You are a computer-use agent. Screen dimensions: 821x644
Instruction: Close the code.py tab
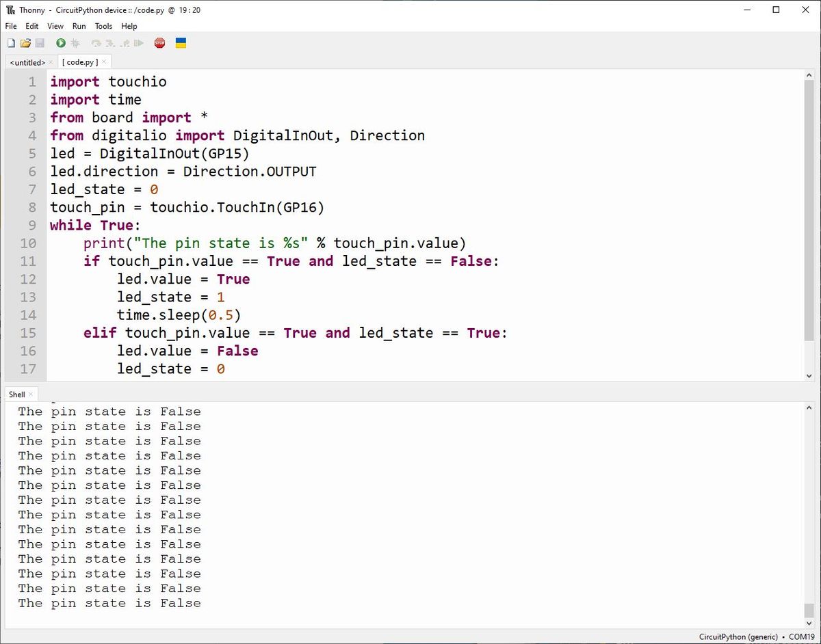[104, 62]
